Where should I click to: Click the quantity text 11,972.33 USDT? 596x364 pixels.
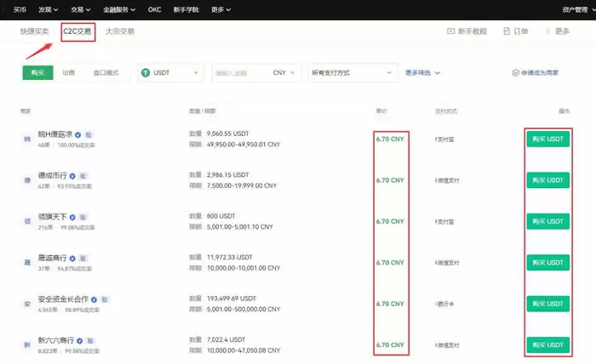tap(229, 258)
